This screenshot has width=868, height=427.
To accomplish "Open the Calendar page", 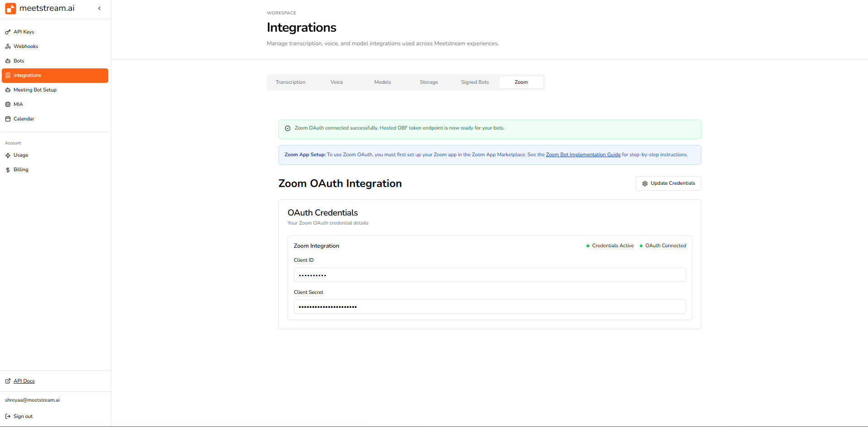I will tap(55, 119).
